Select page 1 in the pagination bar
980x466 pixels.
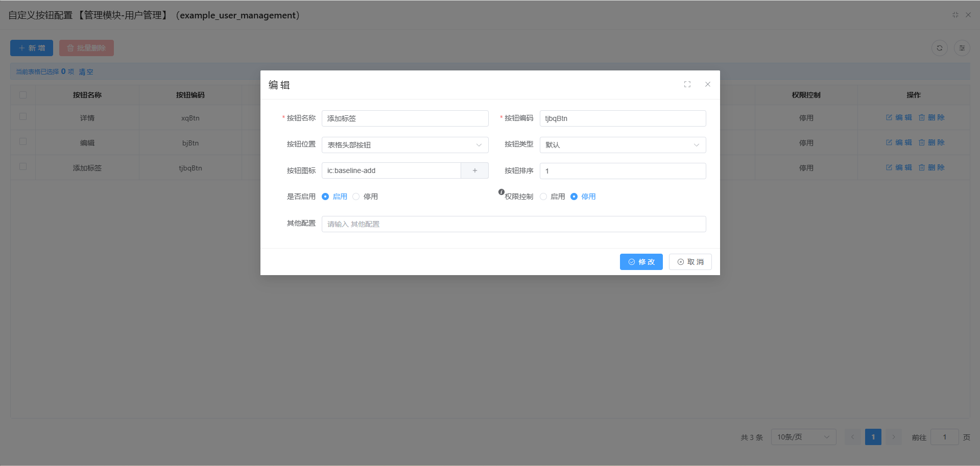(873, 437)
